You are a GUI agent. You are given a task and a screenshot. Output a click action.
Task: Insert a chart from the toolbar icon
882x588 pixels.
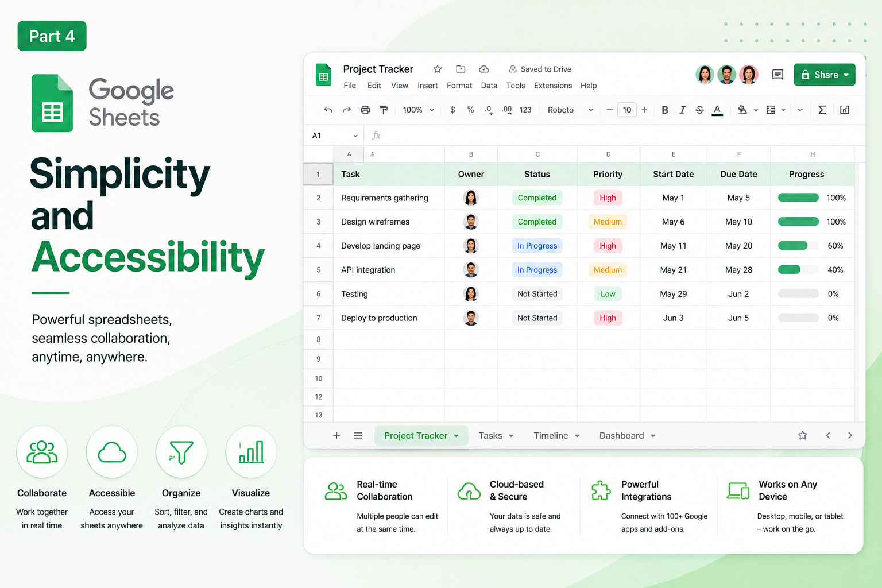tap(845, 110)
